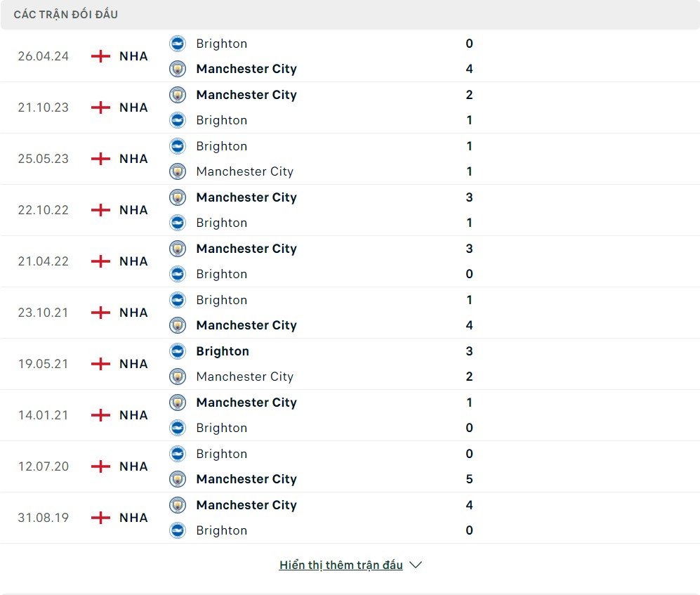
Task: Click England flag beside 12.07.20 date
Action: tap(101, 466)
